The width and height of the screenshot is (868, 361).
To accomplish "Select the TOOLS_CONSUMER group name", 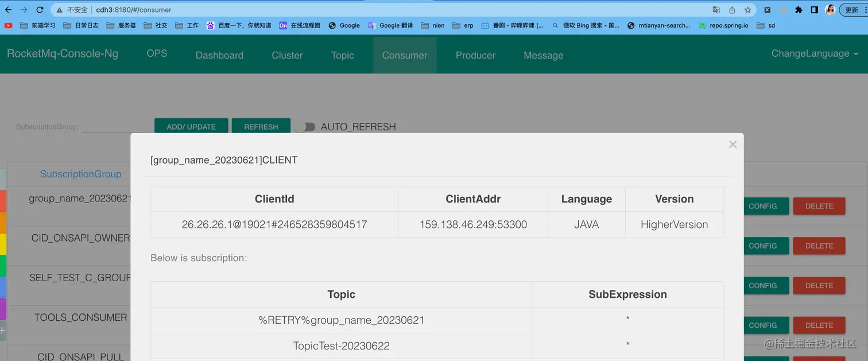I will pos(80,317).
